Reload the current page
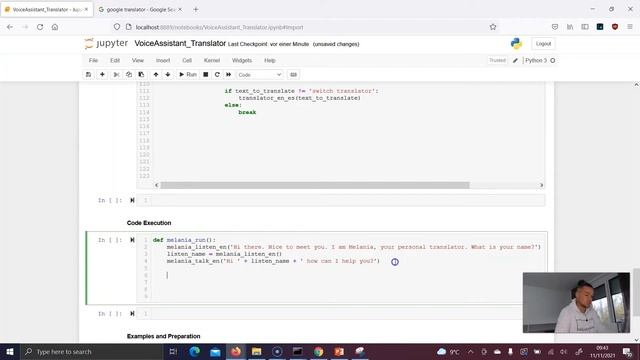Screen dimensions: 640x360 40,27
